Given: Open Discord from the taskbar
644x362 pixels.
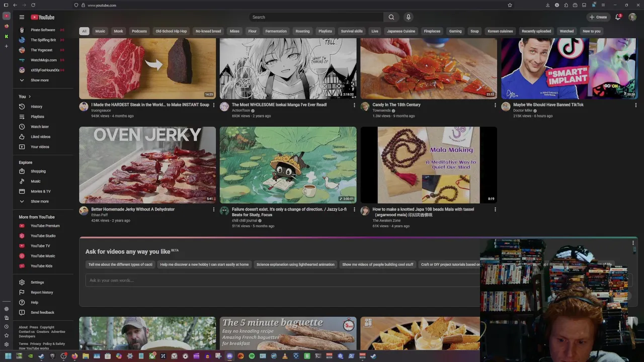Looking at the screenshot, I should click(x=229, y=356).
